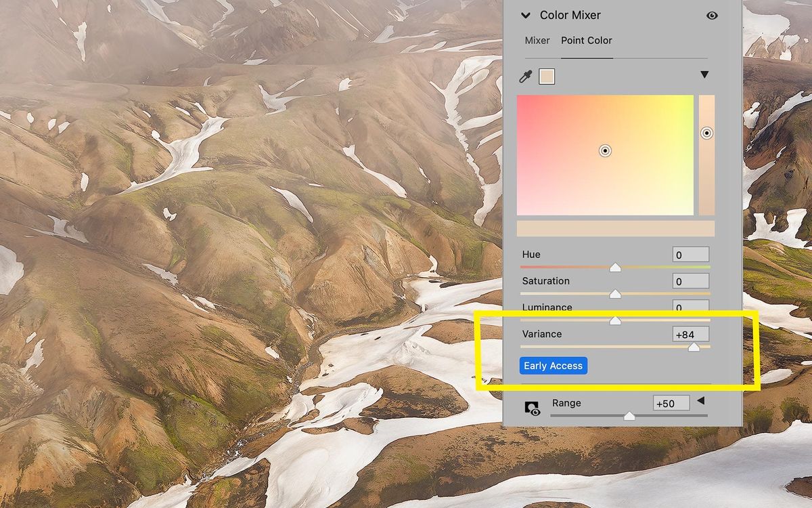This screenshot has height=508, width=812.
Task: Click the color target marker inside the gradient field
Action: 604,150
